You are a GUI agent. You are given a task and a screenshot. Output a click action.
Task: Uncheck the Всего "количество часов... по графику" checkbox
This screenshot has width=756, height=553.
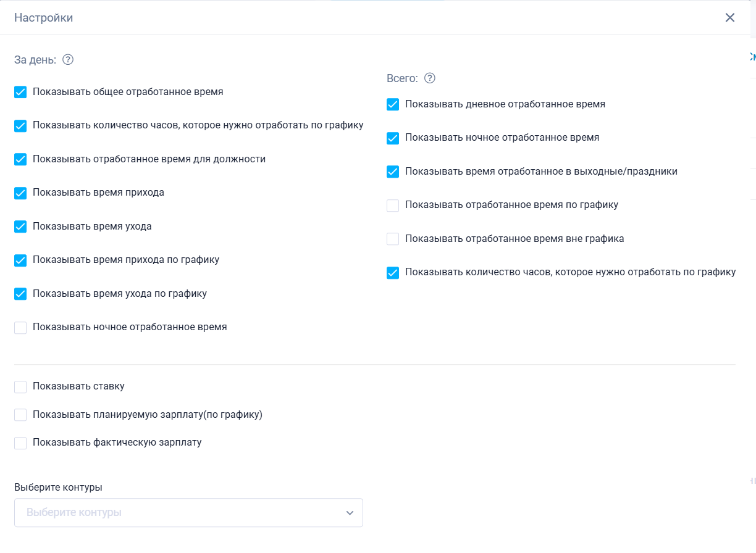point(393,273)
